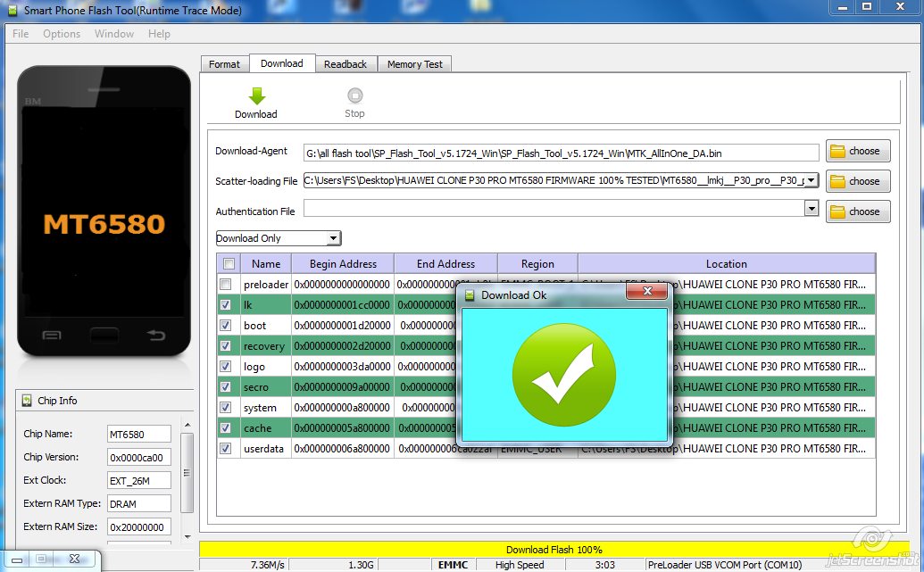Click the home button on phone image
Image resolution: width=924 pixels, height=572 pixels.
click(x=104, y=336)
